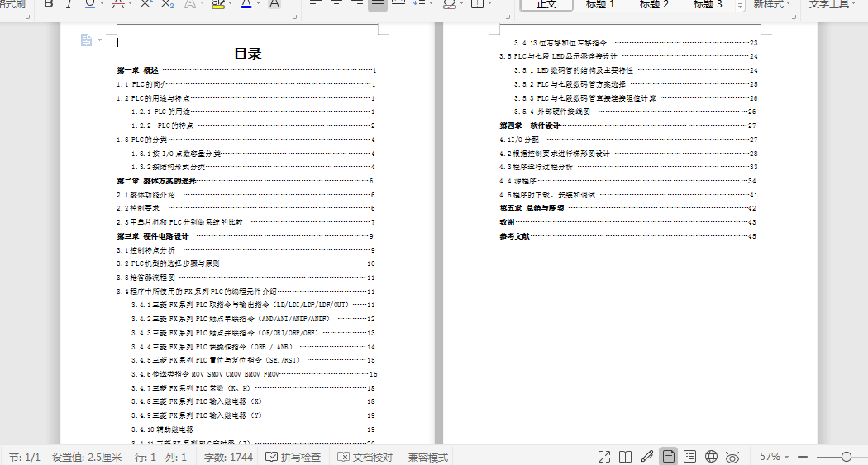Open the 新样式 menu
This screenshot has height=465, width=868.
771,4
